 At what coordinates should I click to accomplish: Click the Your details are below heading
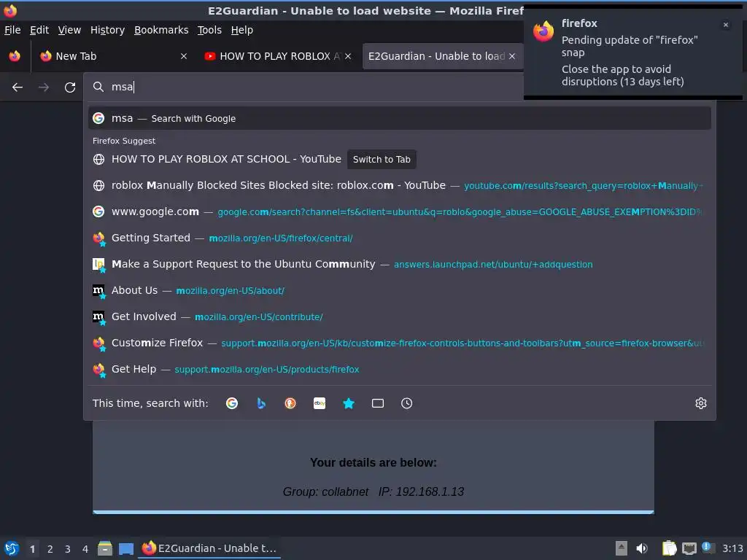(x=373, y=462)
